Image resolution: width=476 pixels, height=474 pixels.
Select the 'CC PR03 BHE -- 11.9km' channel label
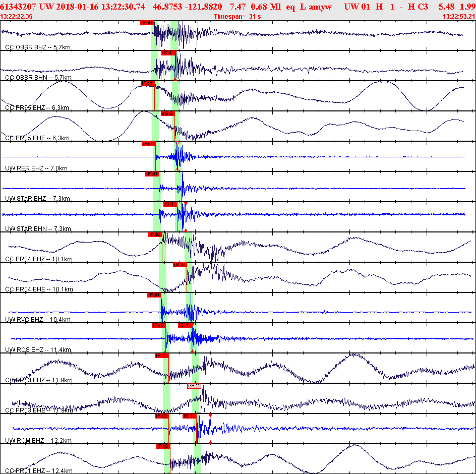point(39,410)
